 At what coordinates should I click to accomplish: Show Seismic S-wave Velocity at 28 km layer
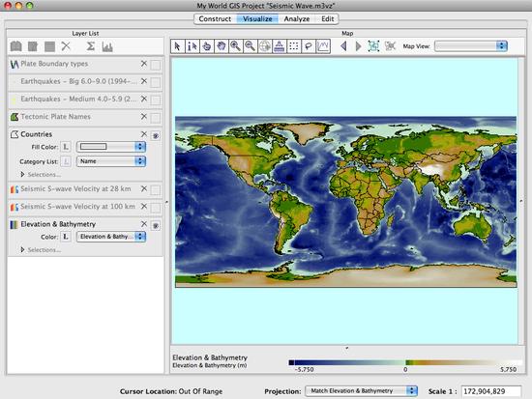coord(156,189)
